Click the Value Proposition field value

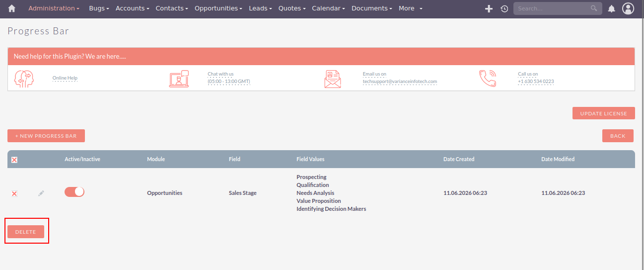319,201
